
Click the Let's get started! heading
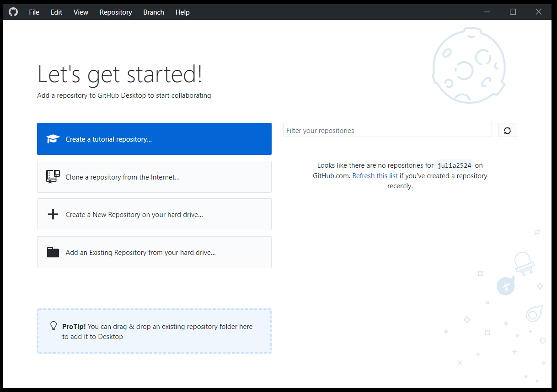[120, 74]
